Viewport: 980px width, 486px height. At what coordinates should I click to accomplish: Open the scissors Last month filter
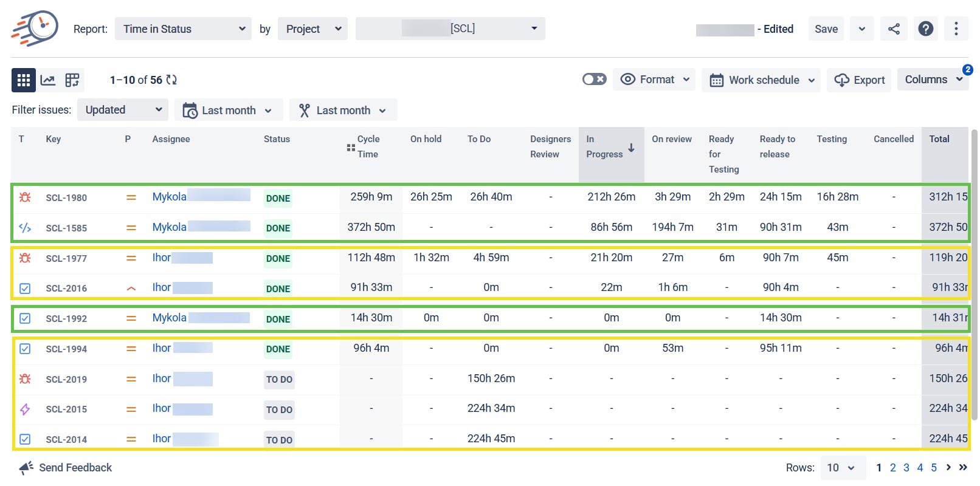(x=343, y=110)
